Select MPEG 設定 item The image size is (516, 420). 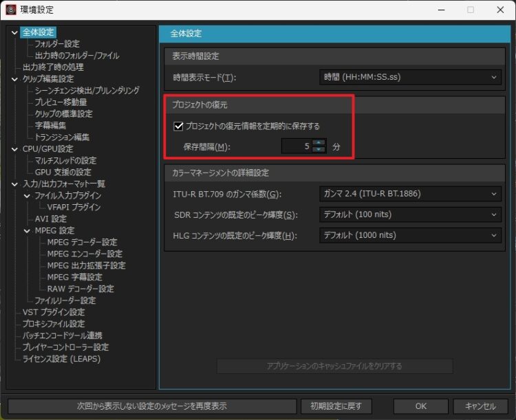(54, 230)
